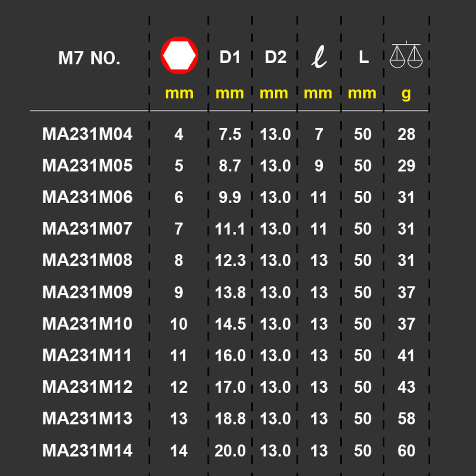Viewport: 476px width, 476px height.
Task: Click D1 value 11.1
Action: click(230, 229)
